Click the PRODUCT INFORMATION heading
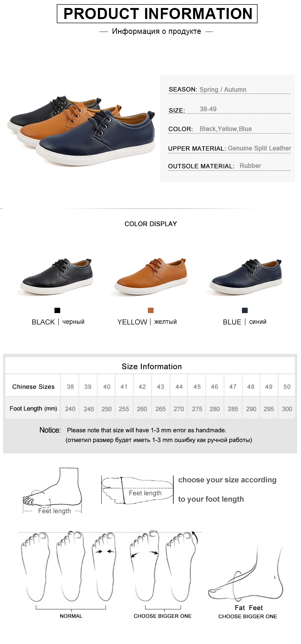Viewport: 301px width, 644px height. coord(157,14)
